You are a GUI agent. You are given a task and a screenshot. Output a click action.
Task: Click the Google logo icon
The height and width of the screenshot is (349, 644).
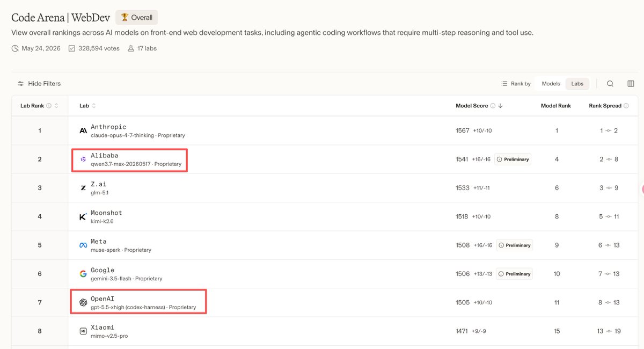[83, 274]
